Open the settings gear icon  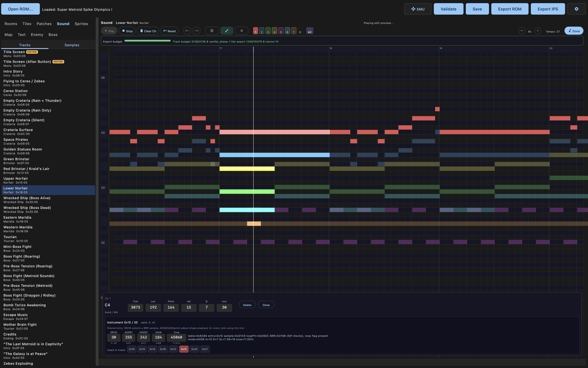576,9
